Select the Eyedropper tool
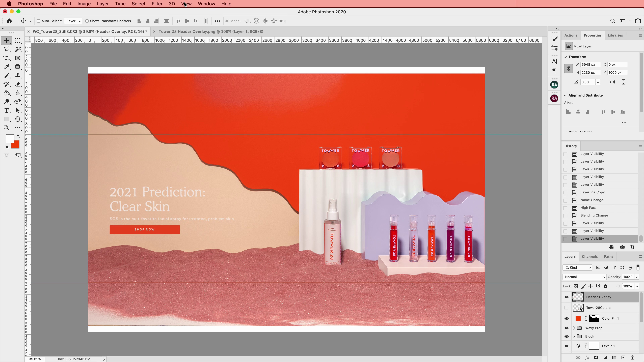The width and height of the screenshot is (644, 362). tap(7, 67)
